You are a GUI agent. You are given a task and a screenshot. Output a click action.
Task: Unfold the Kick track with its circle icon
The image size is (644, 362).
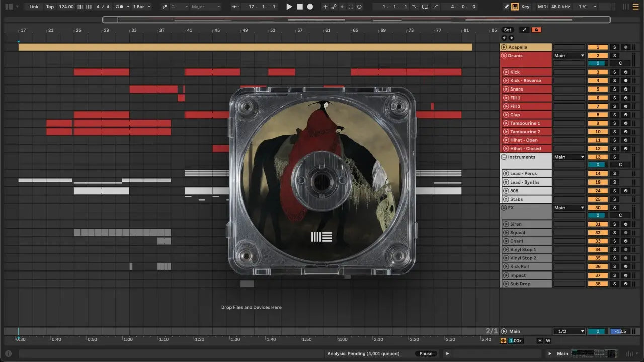[x=506, y=72]
